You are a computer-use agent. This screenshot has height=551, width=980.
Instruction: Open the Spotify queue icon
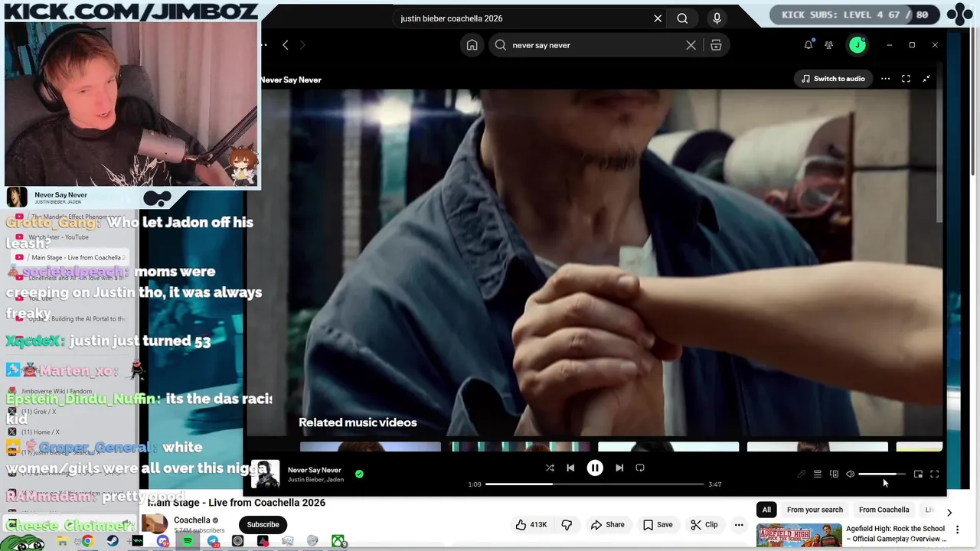(x=818, y=474)
